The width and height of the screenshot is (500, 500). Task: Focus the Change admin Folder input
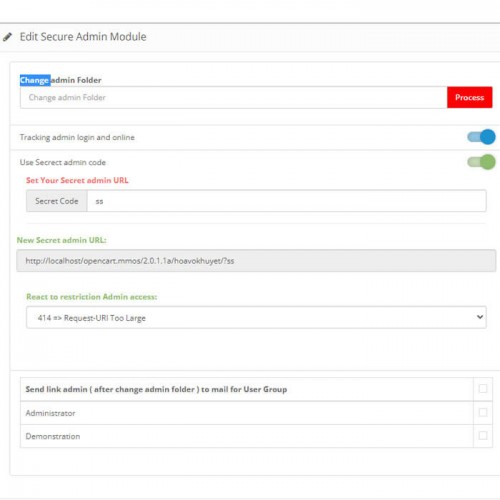[x=234, y=97]
